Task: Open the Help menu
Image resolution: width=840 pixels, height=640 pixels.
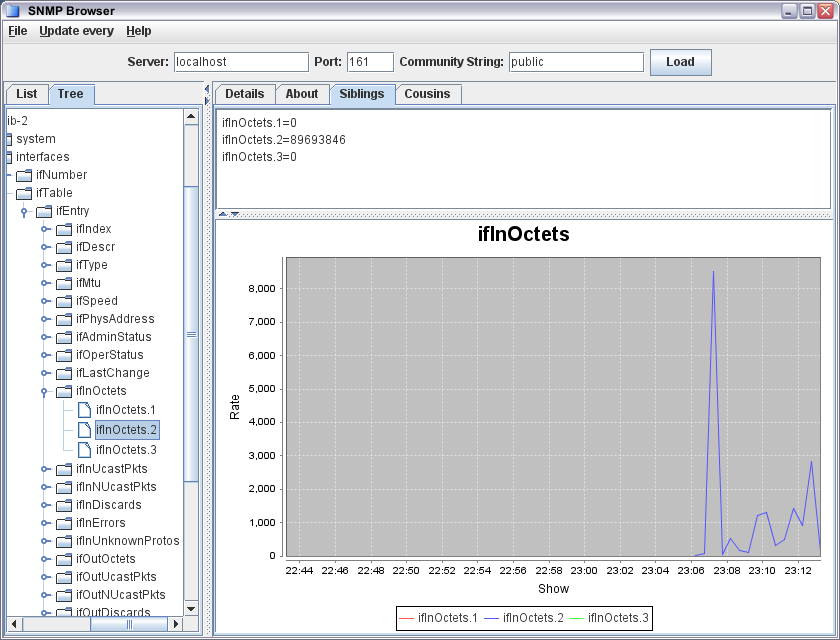Action: (x=139, y=31)
